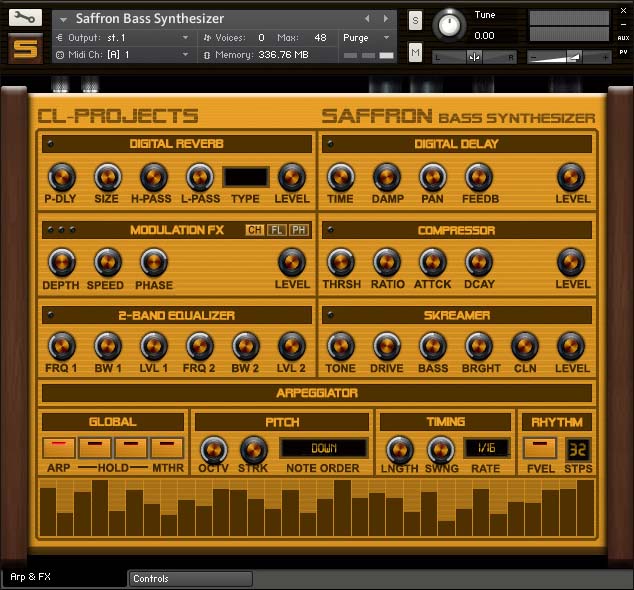The height and width of the screenshot is (590, 634).
Task: Click arpeggiator LNGTH knob
Action: (400, 450)
